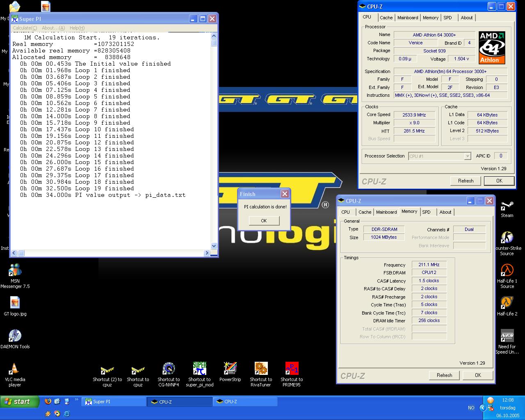
Task: Click Refresh in the CPU-Z Memory window
Action: (444, 375)
